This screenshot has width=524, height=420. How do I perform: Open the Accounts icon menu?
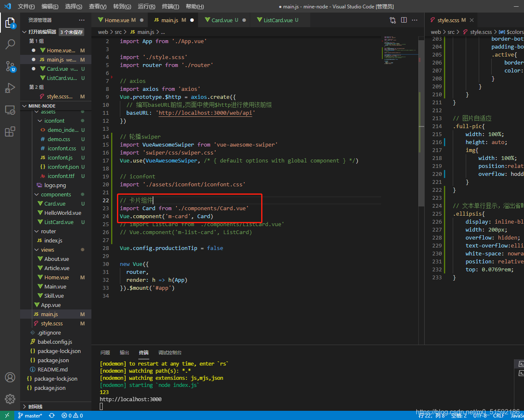coord(10,377)
